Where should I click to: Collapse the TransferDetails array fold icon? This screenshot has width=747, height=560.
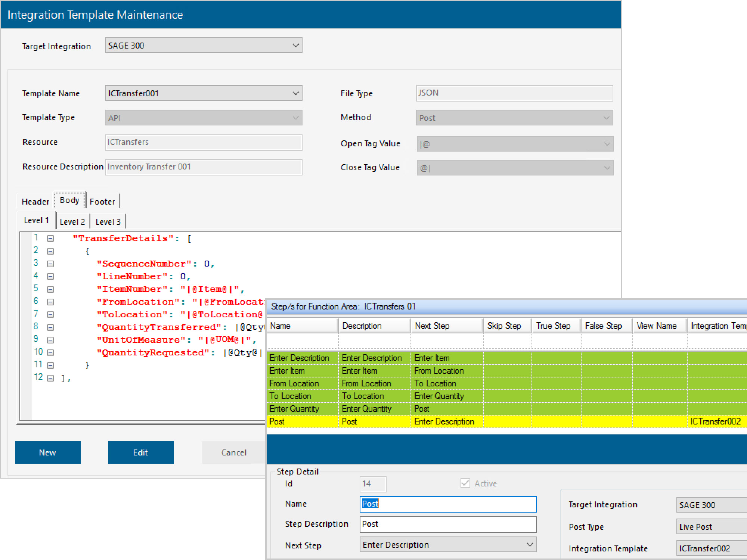[x=50, y=238]
